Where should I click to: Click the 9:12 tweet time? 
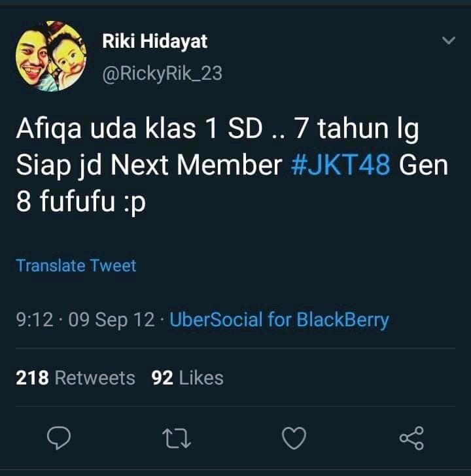35,320
